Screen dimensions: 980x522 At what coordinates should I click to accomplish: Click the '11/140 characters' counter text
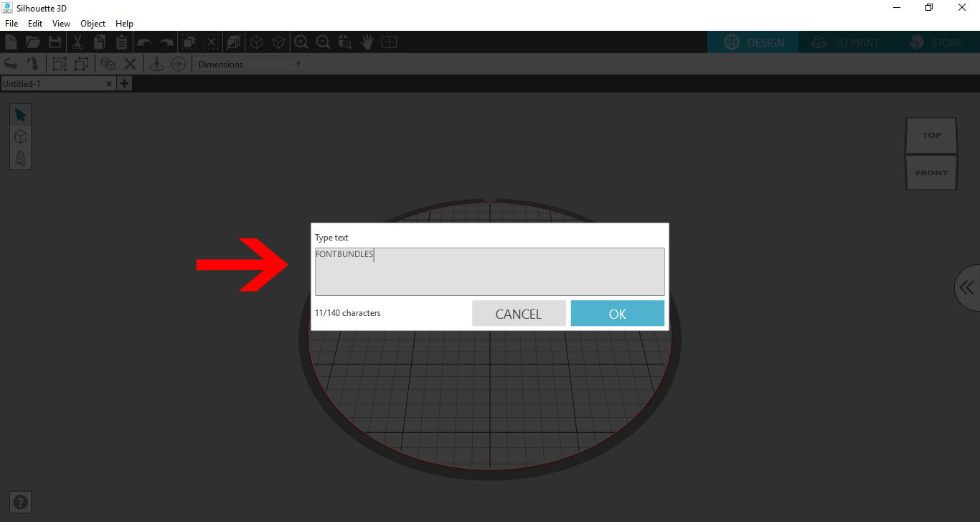click(348, 313)
